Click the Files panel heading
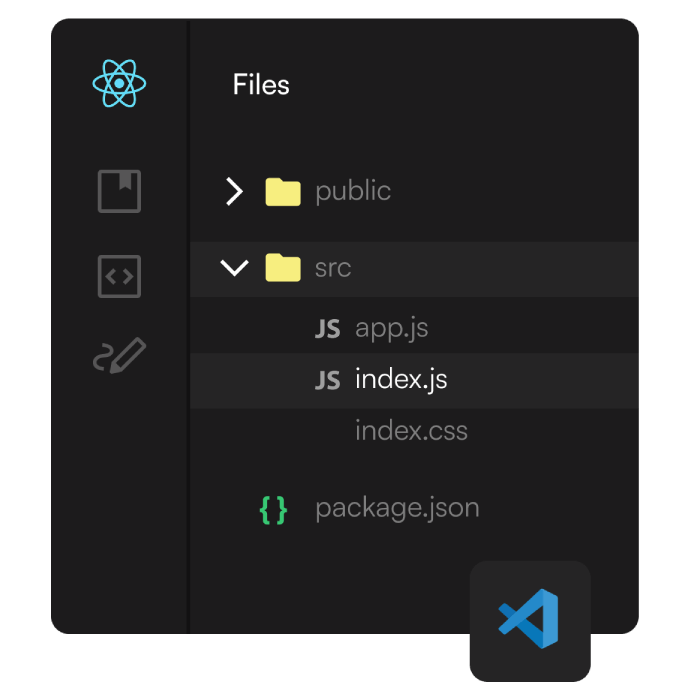The height and width of the screenshot is (690, 690). pos(261,85)
